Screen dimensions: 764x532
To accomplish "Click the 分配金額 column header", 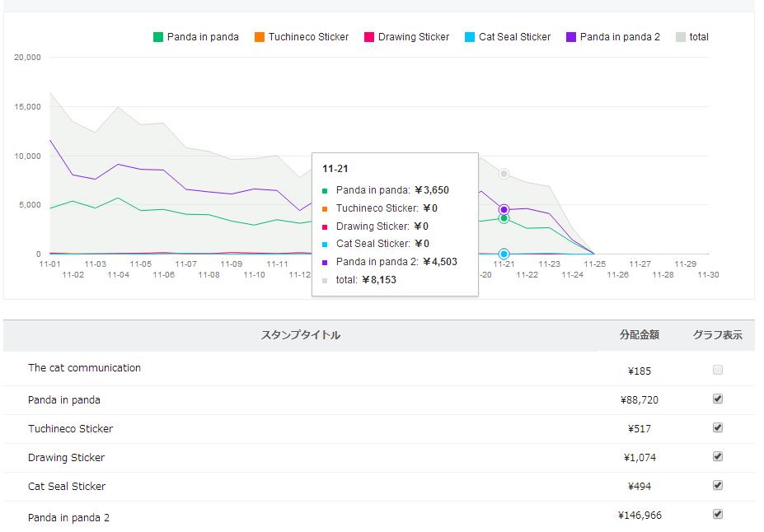I will click(640, 335).
